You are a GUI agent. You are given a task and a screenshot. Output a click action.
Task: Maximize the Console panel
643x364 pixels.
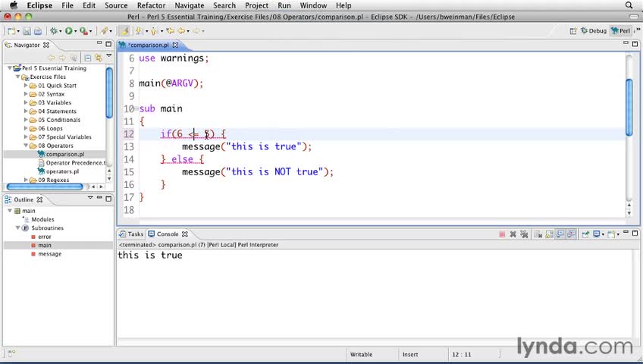point(635,234)
